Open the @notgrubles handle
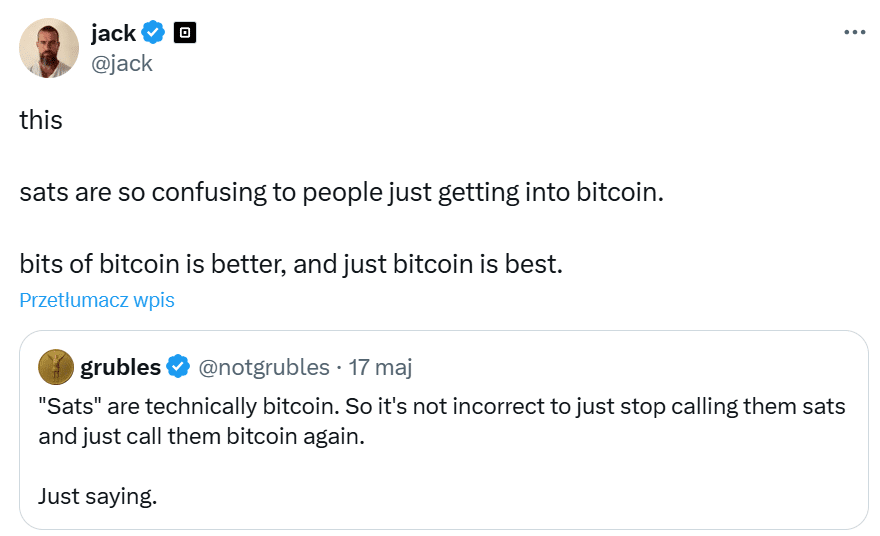The image size is (880, 536). pos(264,367)
